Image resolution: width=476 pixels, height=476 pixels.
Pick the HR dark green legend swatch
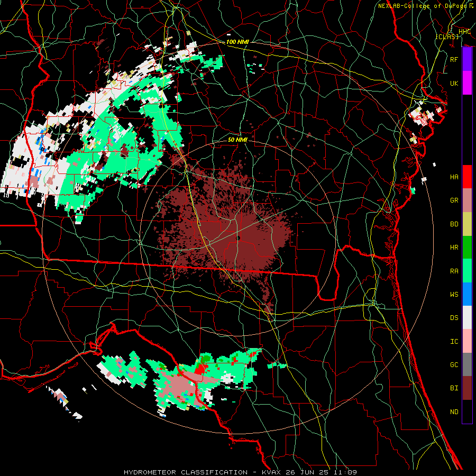[x=467, y=248]
